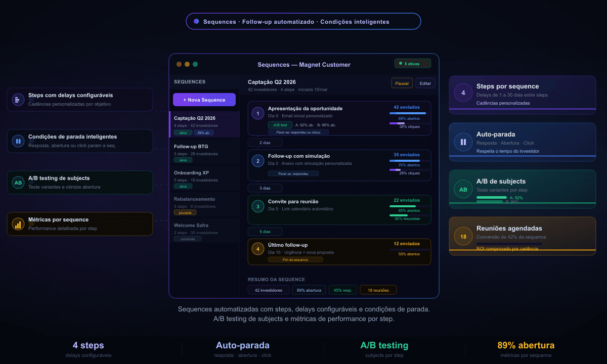The height and width of the screenshot is (364, 607).
Task: Click the pause icon for Condições de parada
Action: [x=18, y=141]
